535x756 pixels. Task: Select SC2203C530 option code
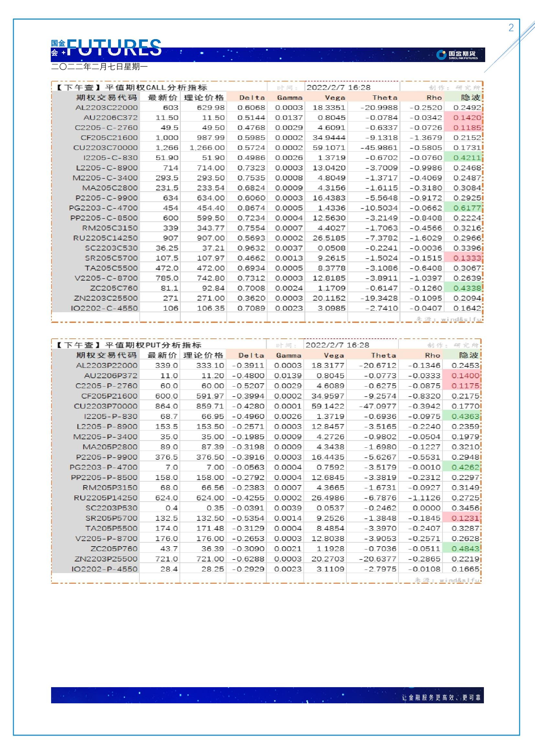(x=111, y=248)
